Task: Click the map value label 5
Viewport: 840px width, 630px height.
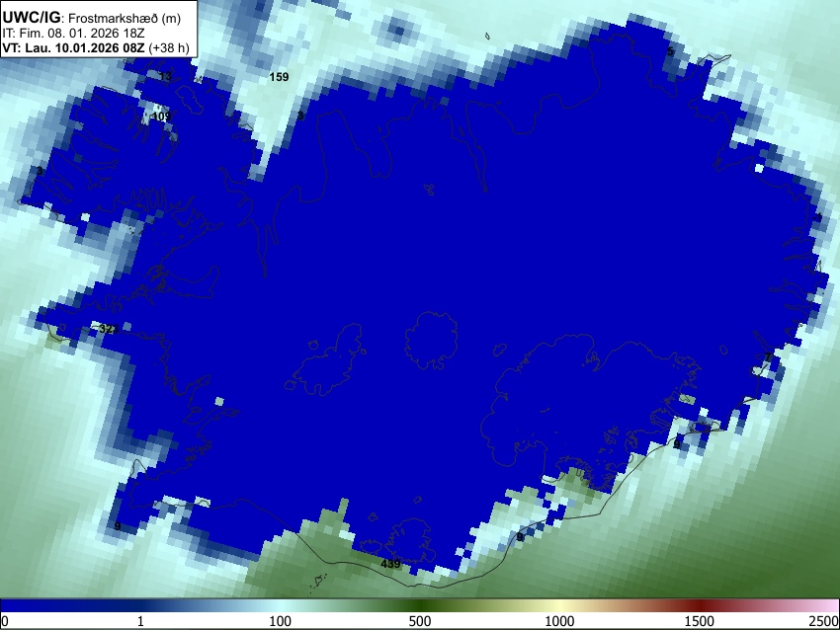Action: pos(670,52)
